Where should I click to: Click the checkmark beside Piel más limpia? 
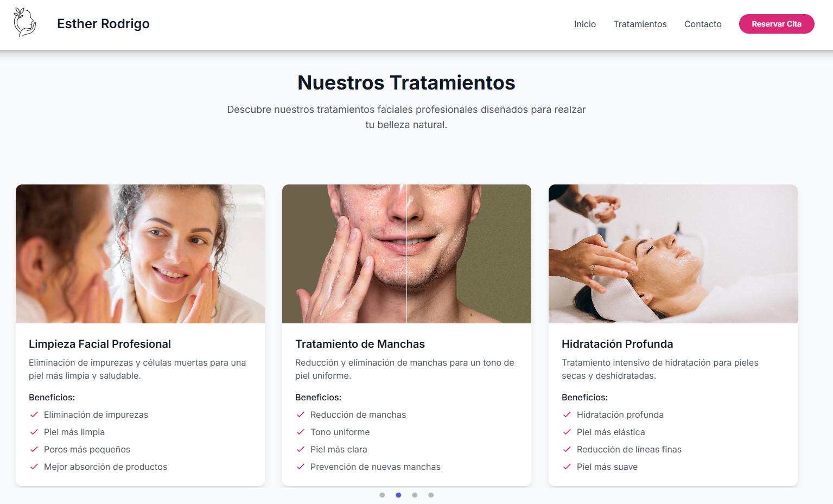pyautogui.click(x=34, y=432)
